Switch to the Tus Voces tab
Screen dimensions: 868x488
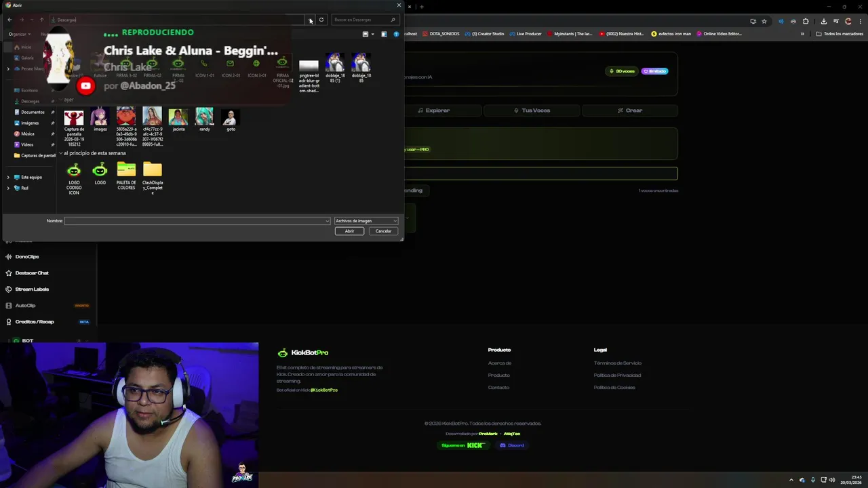[x=532, y=110]
